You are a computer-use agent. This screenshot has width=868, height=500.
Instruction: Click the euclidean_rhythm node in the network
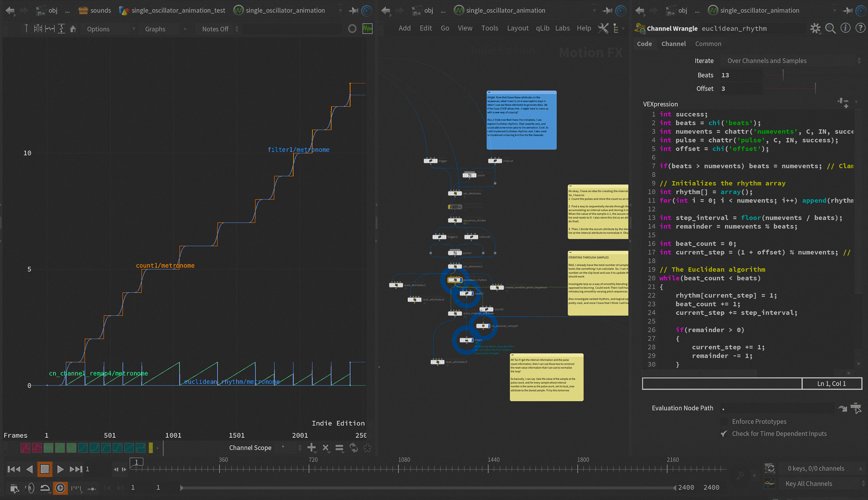[455, 280]
